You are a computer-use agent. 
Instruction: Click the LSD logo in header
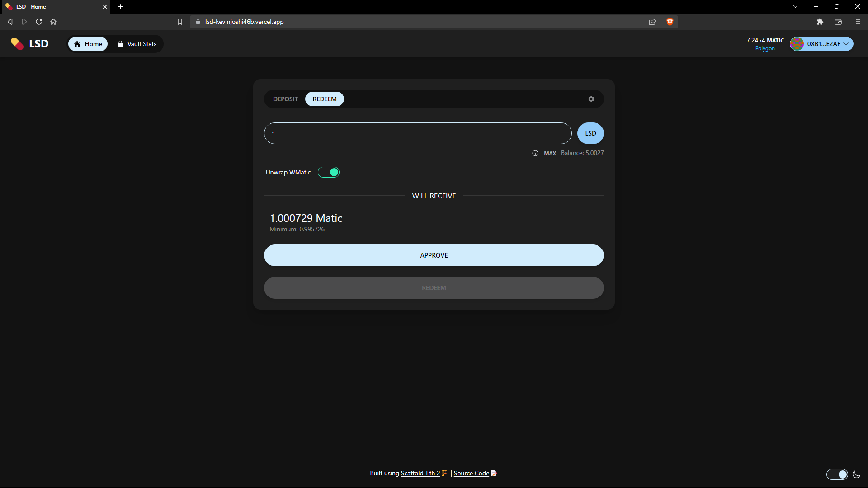30,44
